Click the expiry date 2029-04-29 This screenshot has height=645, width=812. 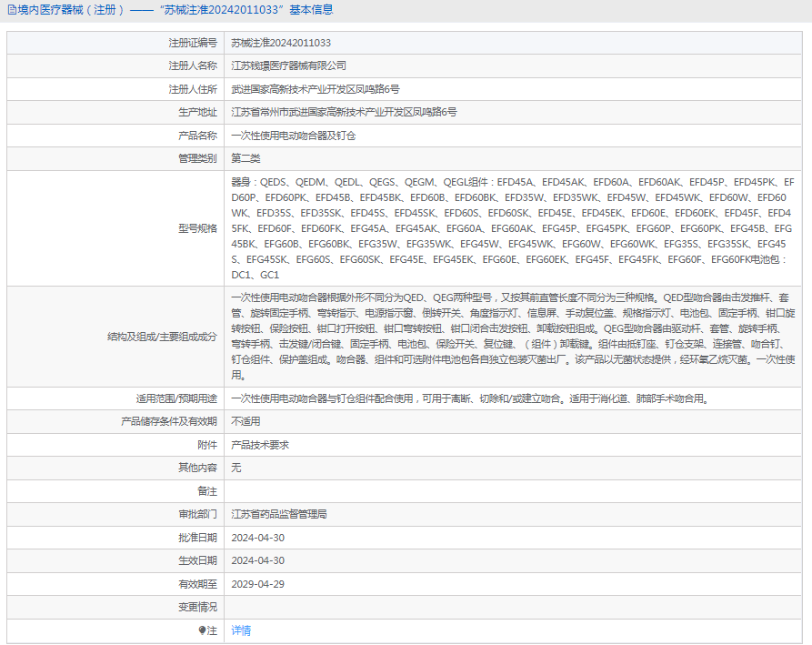point(258,584)
